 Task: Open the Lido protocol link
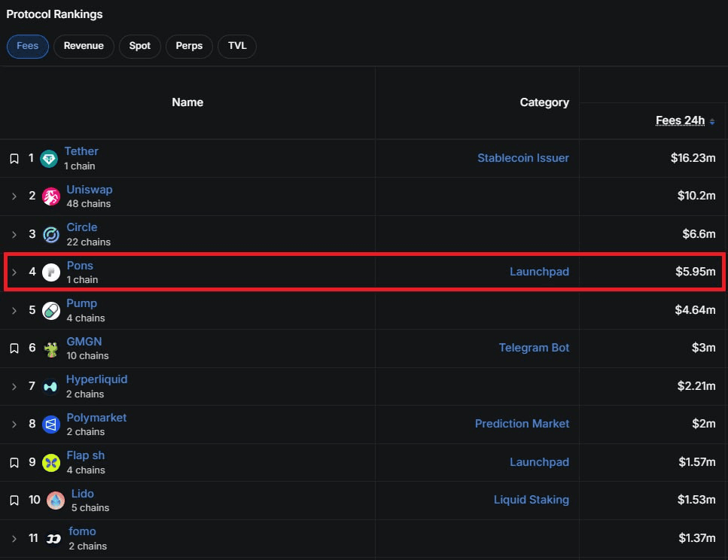(x=83, y=494)
